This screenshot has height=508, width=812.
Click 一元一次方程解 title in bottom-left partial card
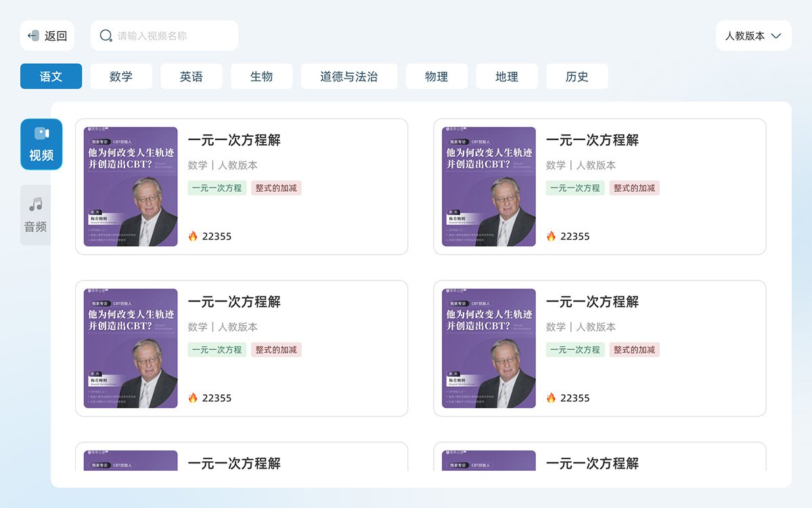[x=234, y=463]
